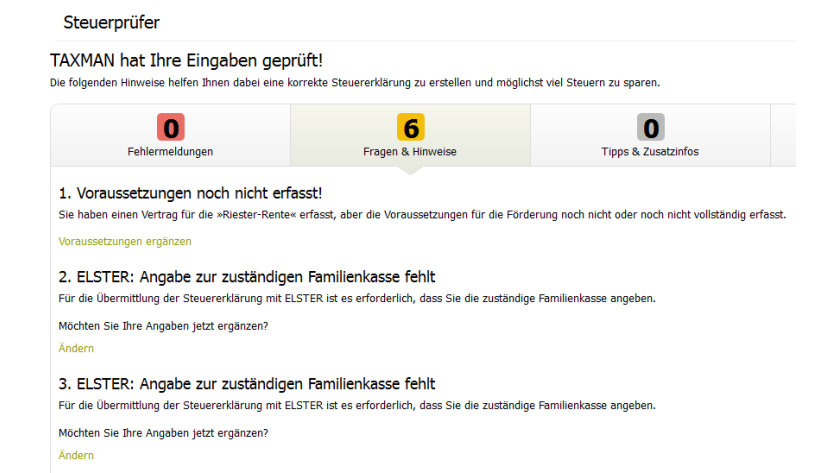Click heading 2. ELSTER Familienkasse fehlt
Image resolution: width=840 pixels, height=473 pixels.
(246, 277)
